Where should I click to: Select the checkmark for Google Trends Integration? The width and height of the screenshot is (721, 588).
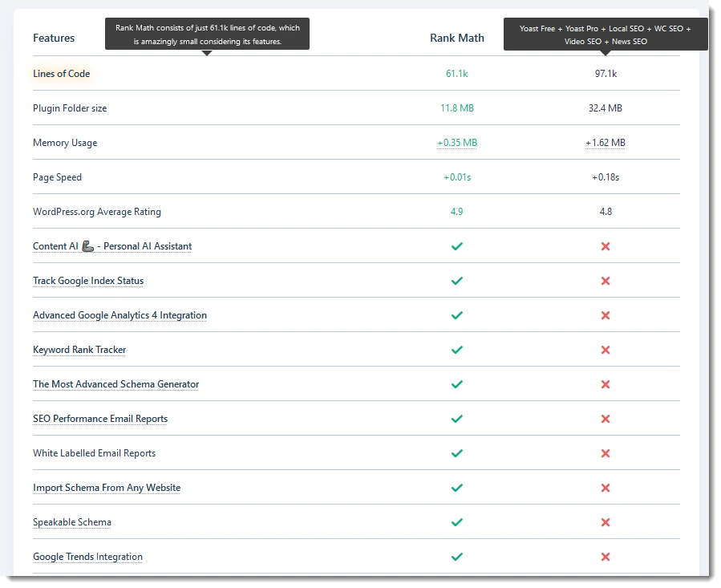click(456, 557)
